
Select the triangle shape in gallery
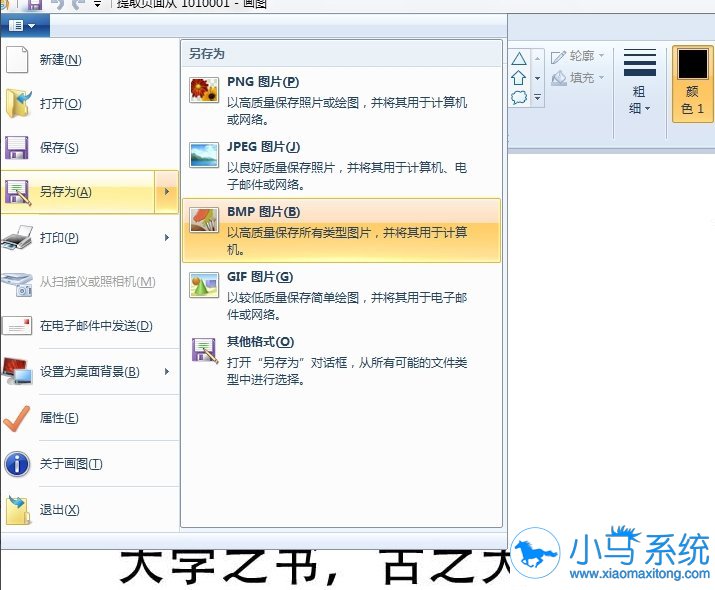(519, 58)
